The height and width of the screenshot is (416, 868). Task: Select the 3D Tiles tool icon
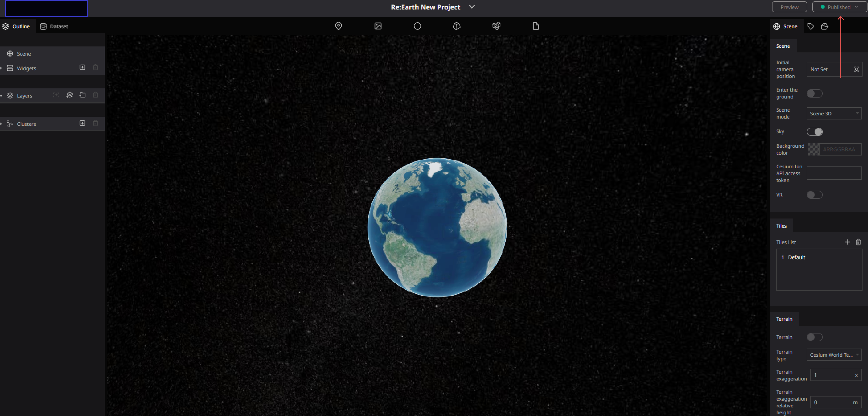point(496,26)
